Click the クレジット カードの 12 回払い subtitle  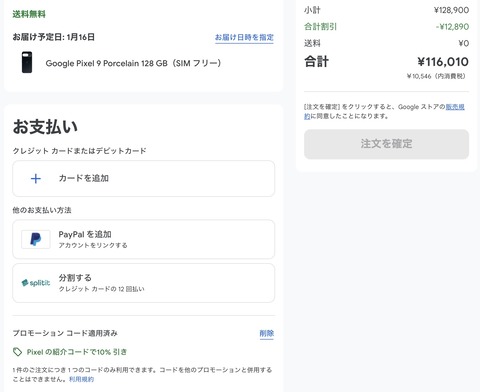[102, 289]
